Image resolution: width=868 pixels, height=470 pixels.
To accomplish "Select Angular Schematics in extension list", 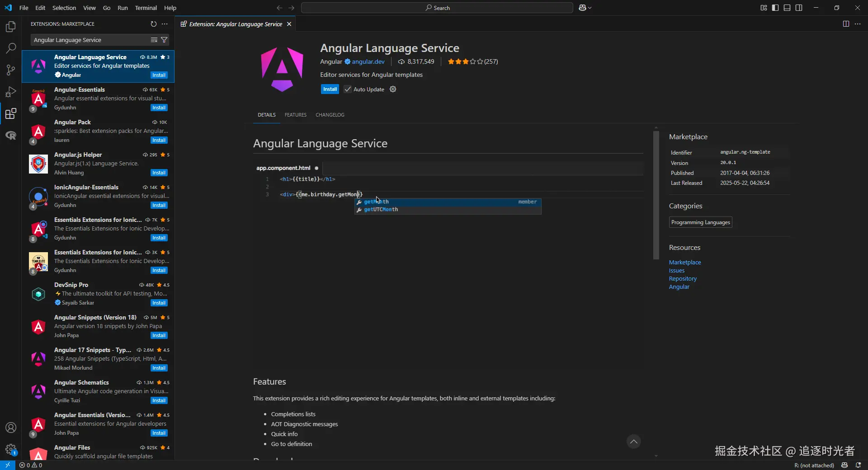I will click(98, 391).
